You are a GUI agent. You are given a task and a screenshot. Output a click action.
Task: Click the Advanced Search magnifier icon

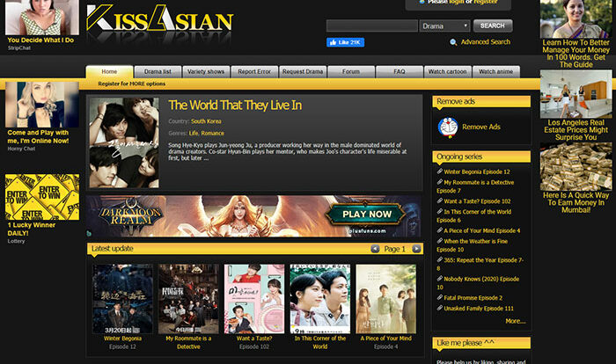pos(453,41)
